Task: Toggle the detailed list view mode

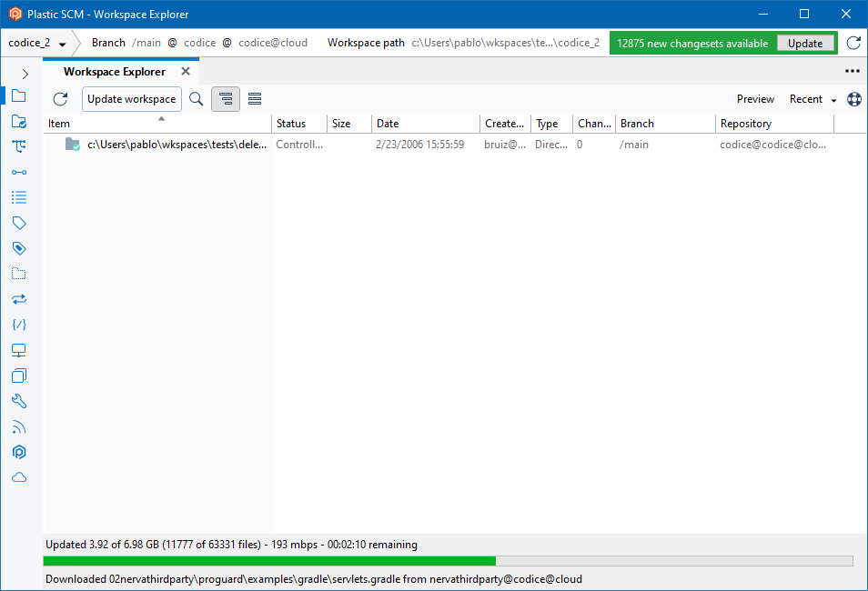Action: (254, 98)
